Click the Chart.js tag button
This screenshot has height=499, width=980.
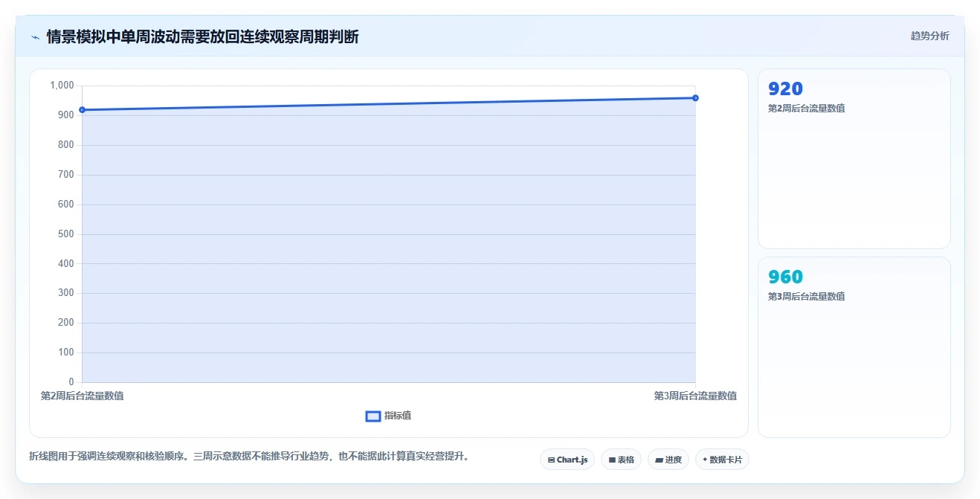click(x=567, y=460)
